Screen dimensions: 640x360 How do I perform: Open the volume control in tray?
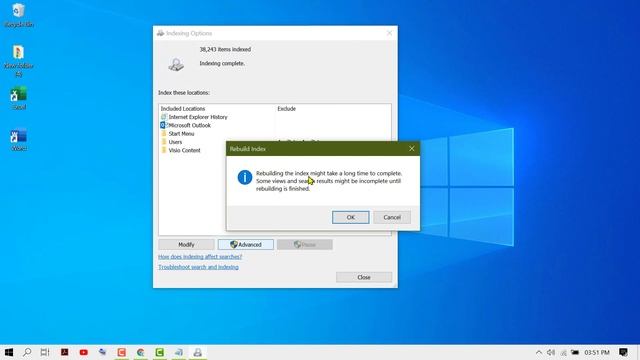(551, 352)
